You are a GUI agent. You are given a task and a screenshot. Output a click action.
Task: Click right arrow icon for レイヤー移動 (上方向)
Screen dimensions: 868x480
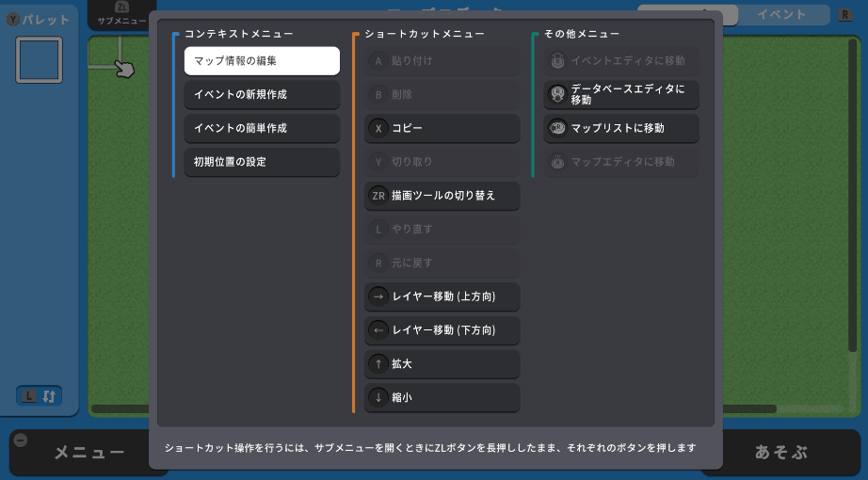pos(378,296)
